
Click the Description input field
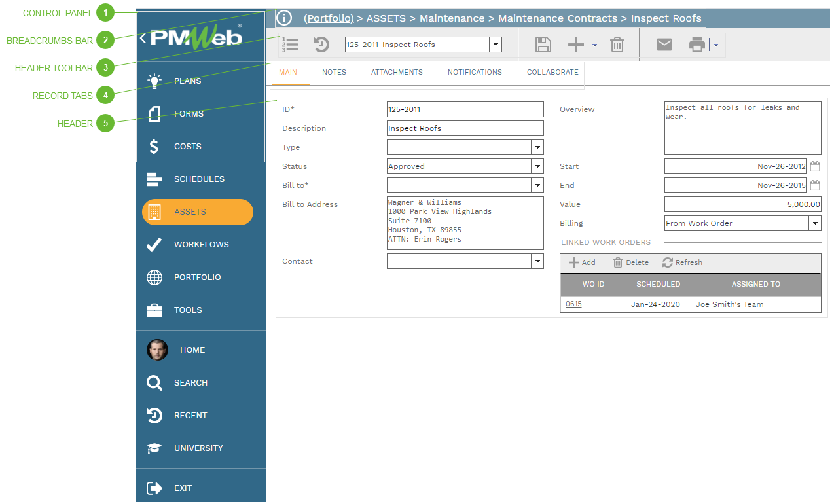point(465,128)
